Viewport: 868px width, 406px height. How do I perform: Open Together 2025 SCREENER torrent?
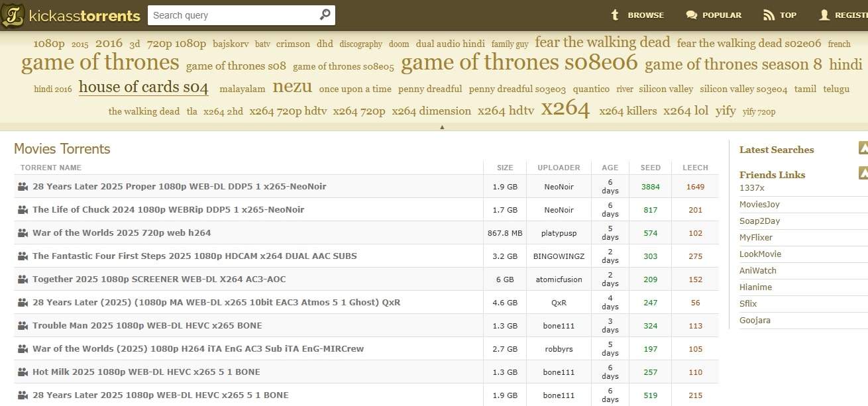tap(159, 279)
